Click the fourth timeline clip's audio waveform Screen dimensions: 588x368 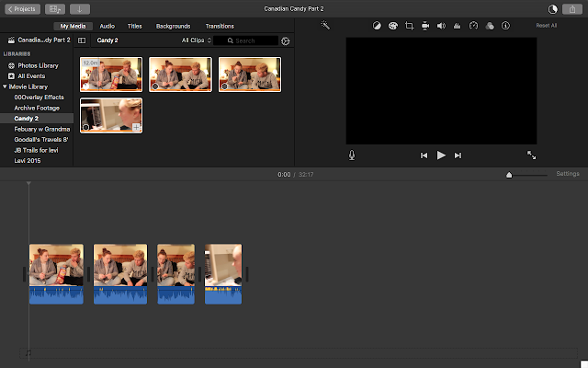[x=223, y=295]
